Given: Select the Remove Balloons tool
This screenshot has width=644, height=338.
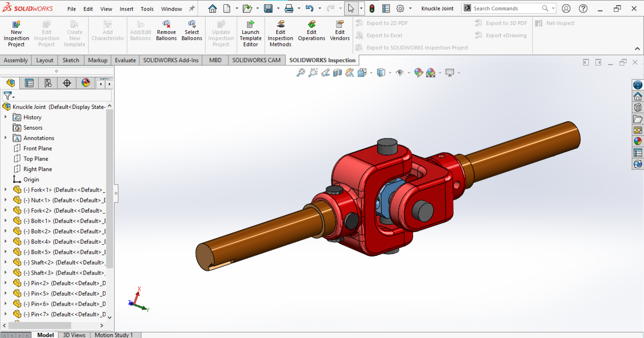Looking at the screenshot, I should (166, 30).
